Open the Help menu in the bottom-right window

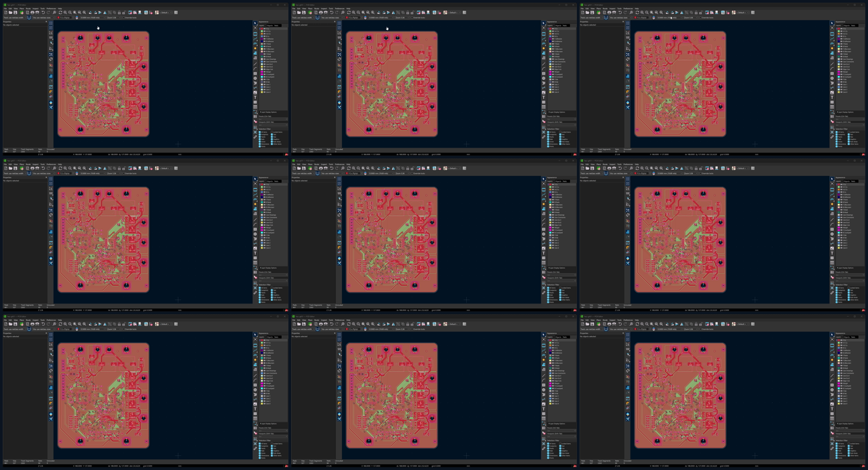[x=637, y=320]
